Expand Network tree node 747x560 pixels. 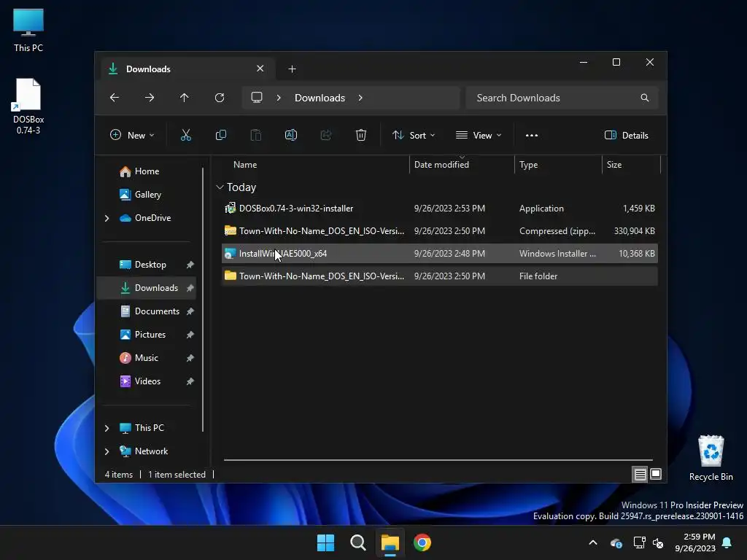point(107,451)
